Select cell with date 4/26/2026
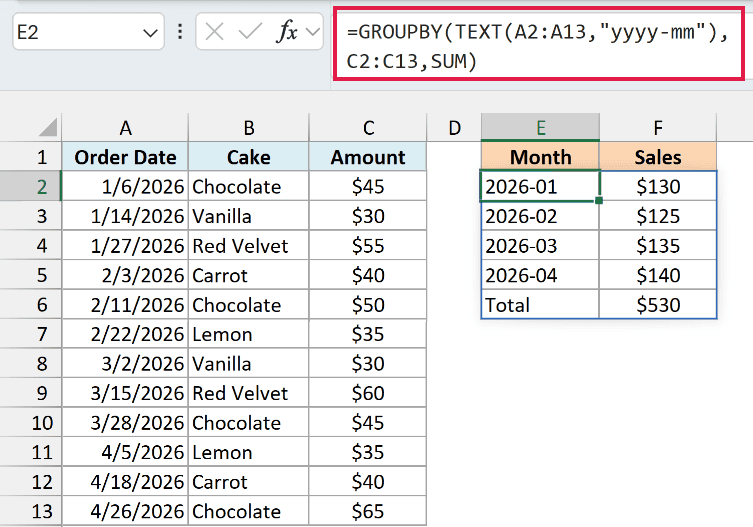This screenshot has width=753, height=527. (x=125, y=511)
